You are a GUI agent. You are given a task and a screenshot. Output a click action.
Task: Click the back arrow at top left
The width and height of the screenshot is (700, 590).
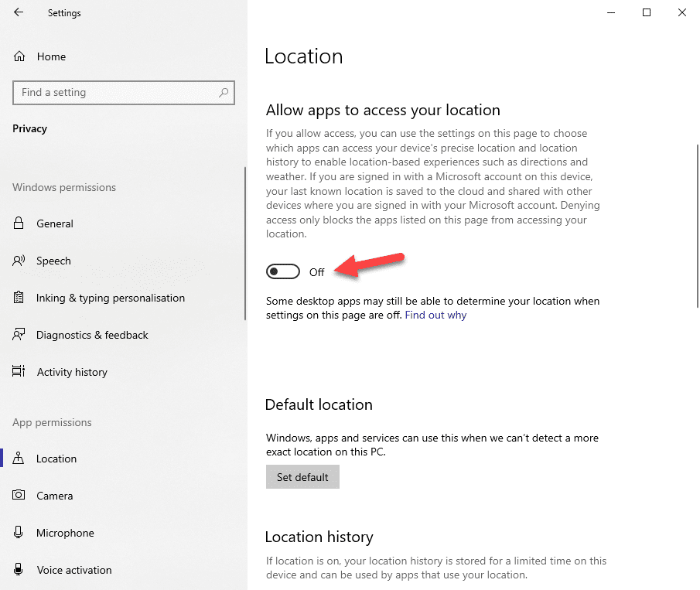click(17, 12)
